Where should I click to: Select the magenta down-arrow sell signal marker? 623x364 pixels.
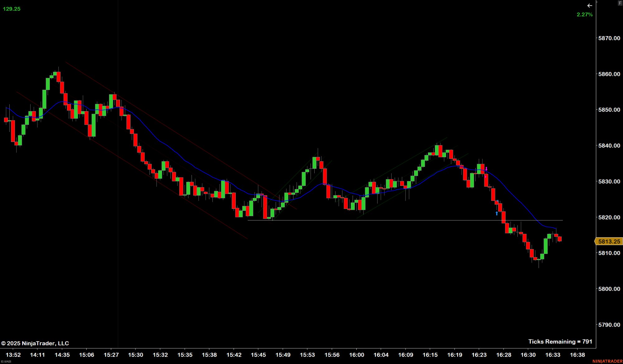486,169
